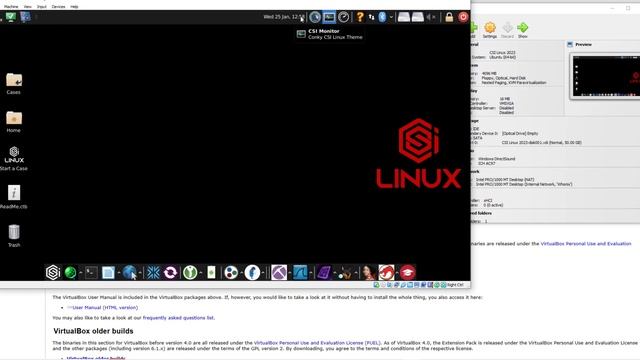Click the date and time text in top panel
Image resolution: width=640 pixels, height=360 pixels.
coord(284,17)
